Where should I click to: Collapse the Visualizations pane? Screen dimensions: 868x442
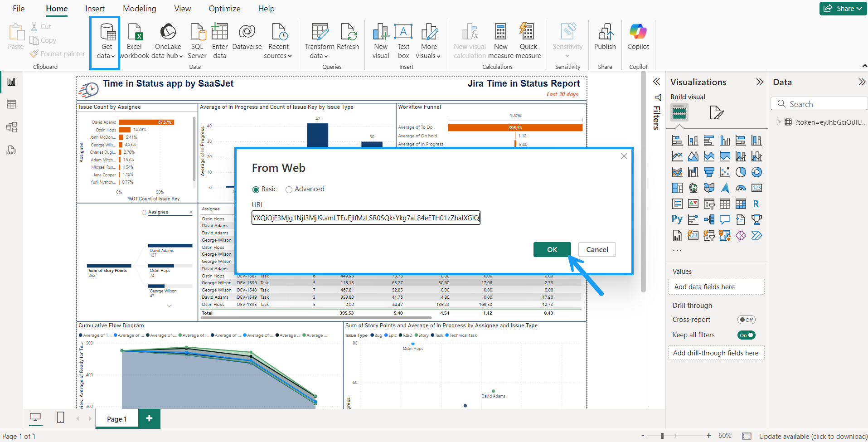pyautogui.click(x=760, y=82)
